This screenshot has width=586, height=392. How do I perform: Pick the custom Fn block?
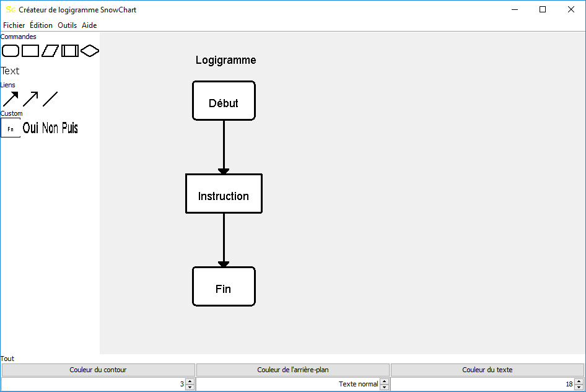pyautogui.click(x=11, y=128)
